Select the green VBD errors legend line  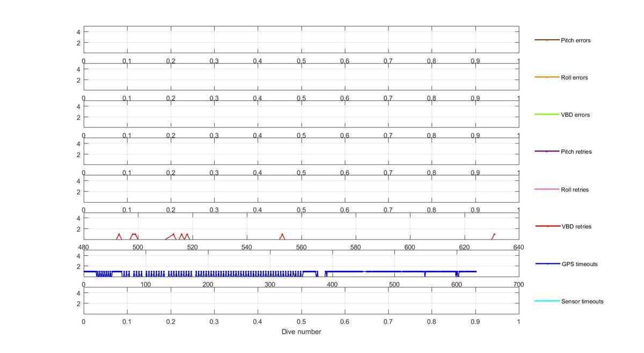tap(547, 114)
